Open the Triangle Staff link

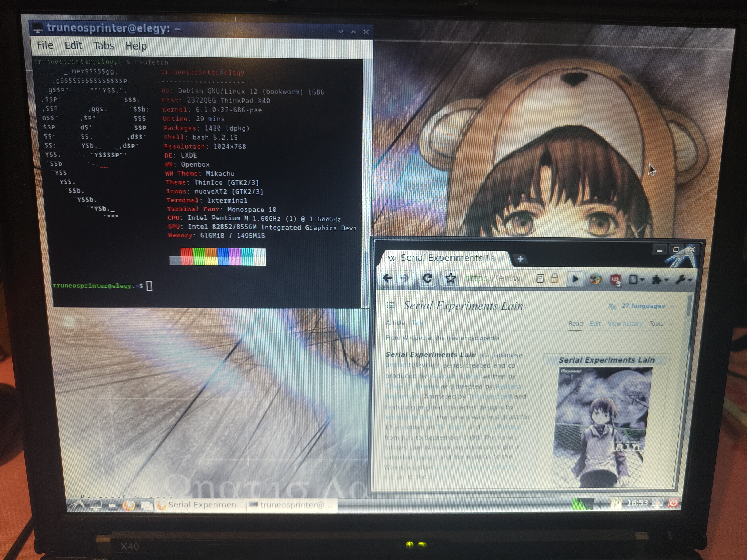pyautogui.click(x=490, y=396)
